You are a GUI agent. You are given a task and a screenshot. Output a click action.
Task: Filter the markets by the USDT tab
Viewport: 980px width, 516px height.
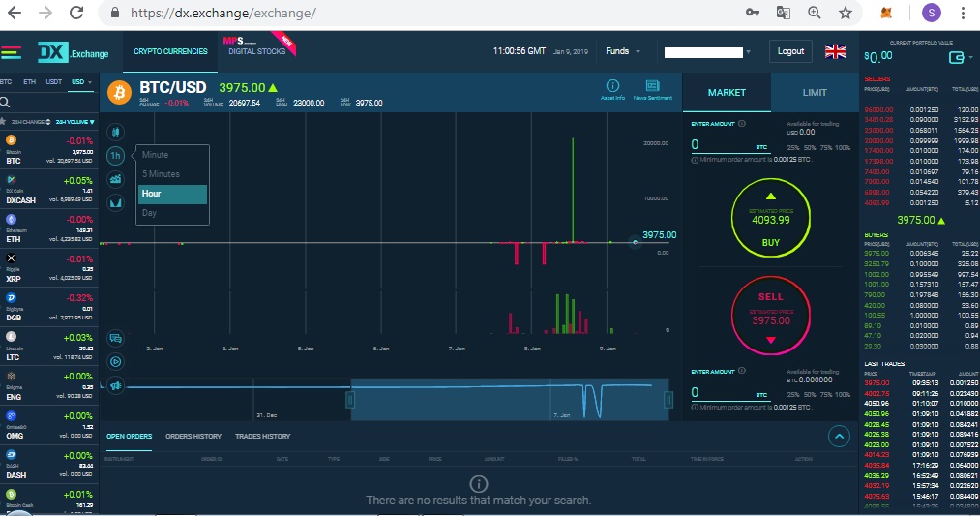pos(54,82)
